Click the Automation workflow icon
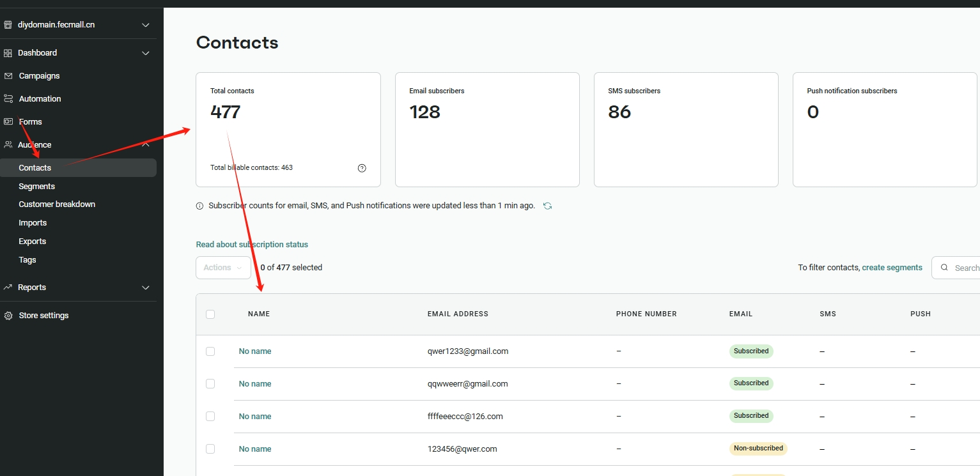 (x=8, y=99)
